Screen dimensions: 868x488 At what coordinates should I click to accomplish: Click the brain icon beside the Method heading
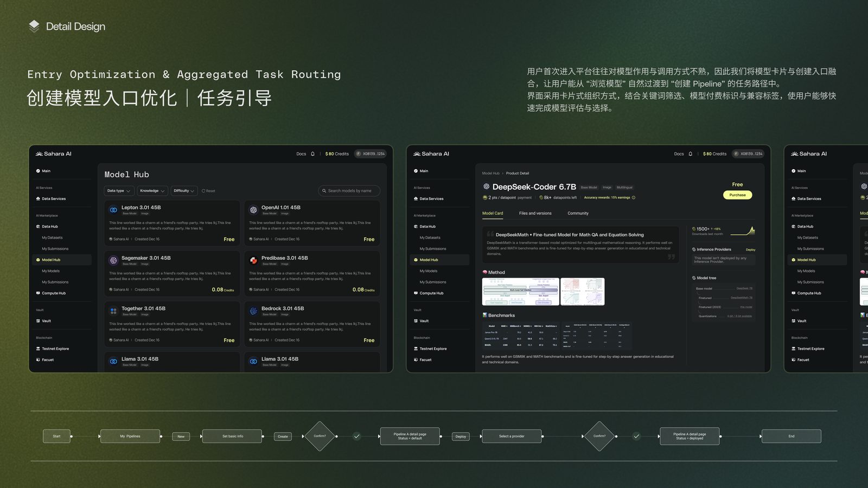pos(484,272)
